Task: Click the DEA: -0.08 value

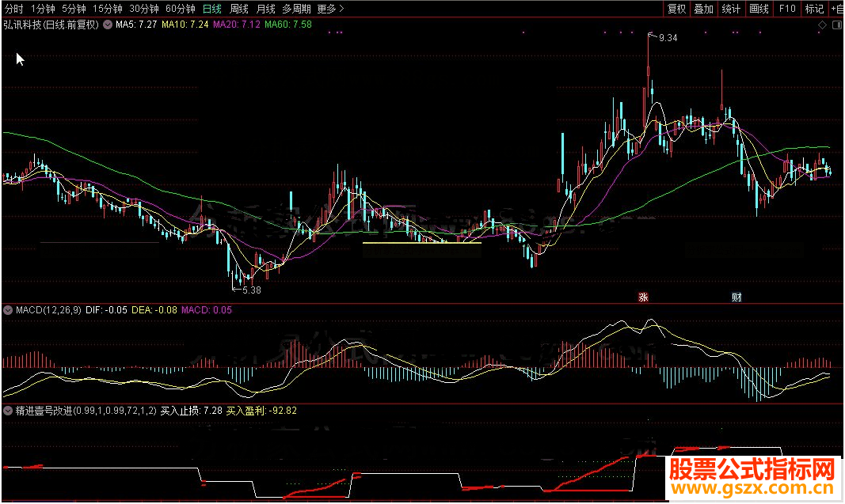Action: pyautogui.click(x=154, y=310)
